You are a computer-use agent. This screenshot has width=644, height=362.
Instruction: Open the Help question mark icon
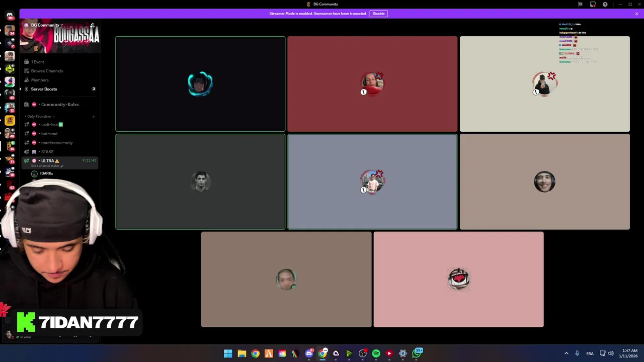(605, 4)
